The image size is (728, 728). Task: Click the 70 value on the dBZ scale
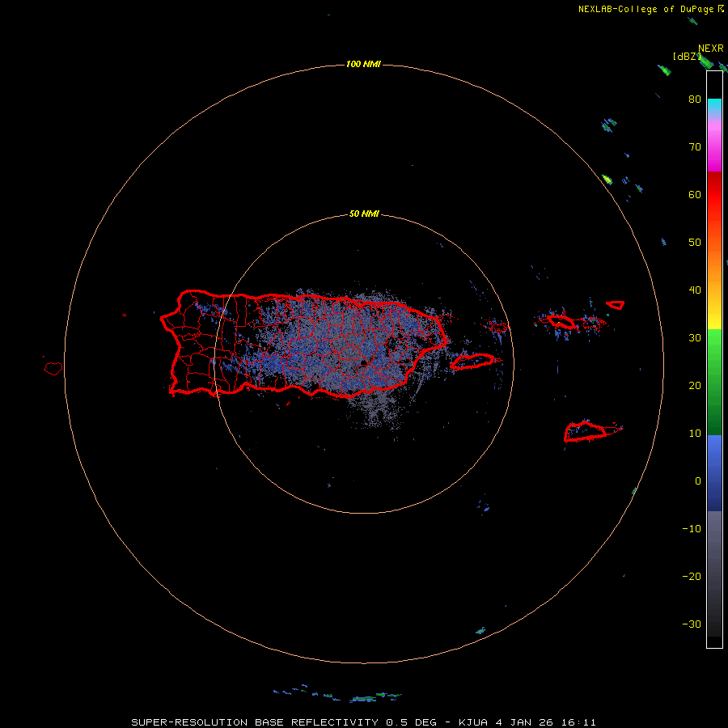695,146
